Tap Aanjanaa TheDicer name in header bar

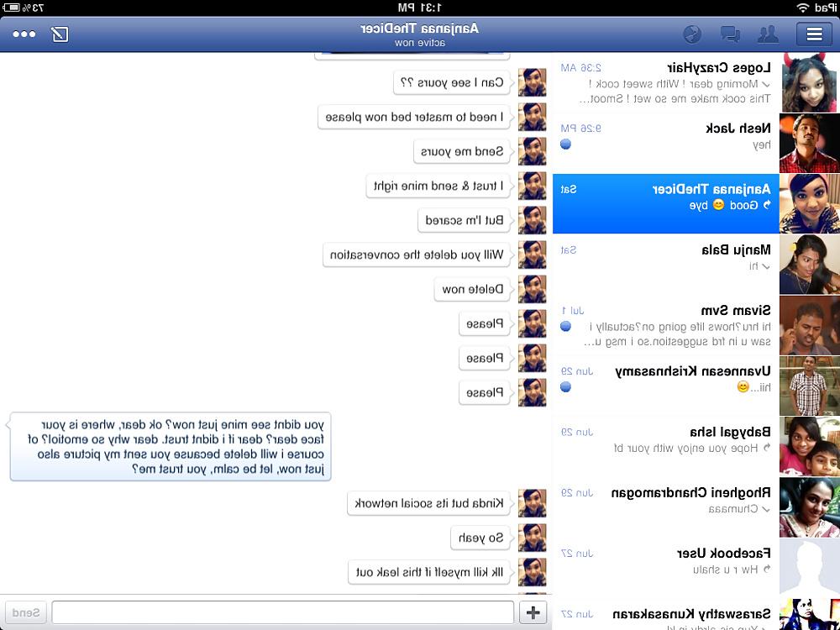tap(419, 29)
